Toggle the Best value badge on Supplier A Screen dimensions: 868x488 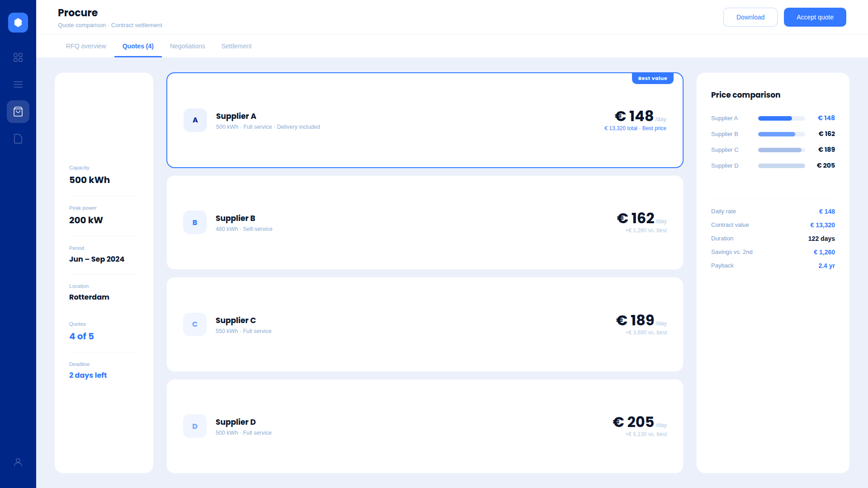652,78
